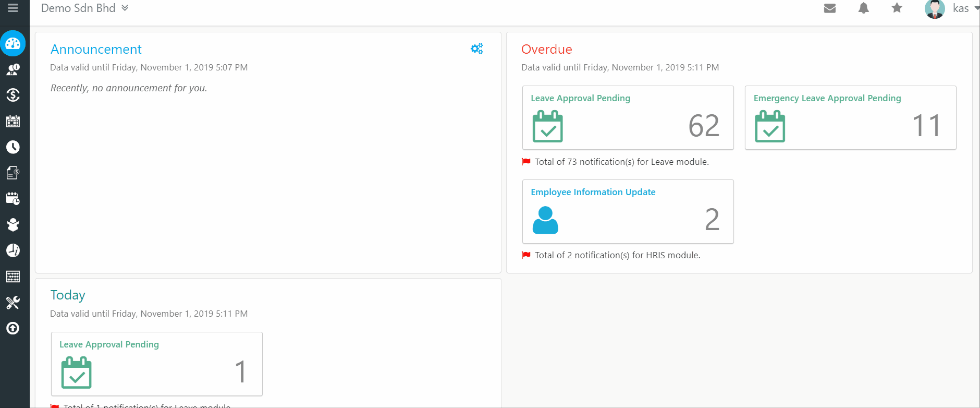Open the clock info sidebar icon
This screenshot has height=408, width=980.
pyautogui.click(x=13, y=250)
